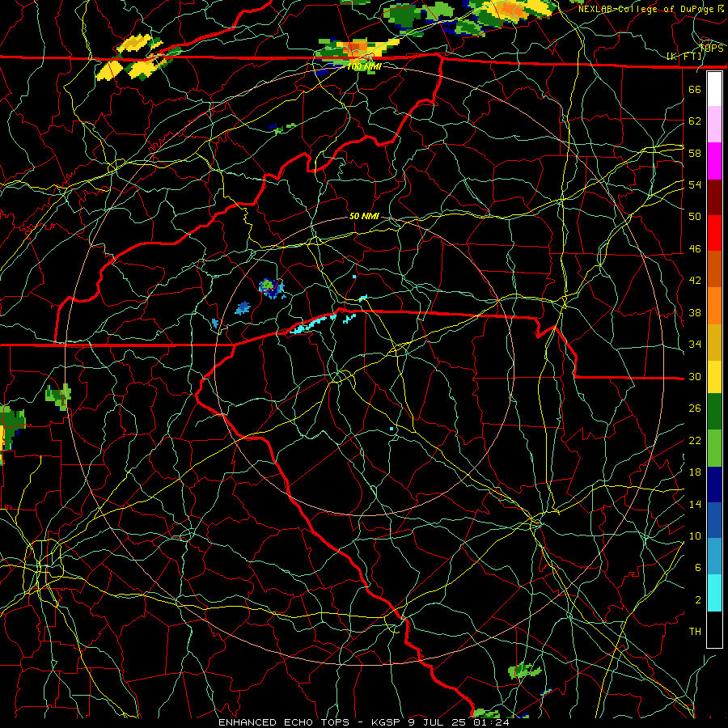This screenshot has width=728, height=728.
Task: Select the gold legend swatch
Action: (x=714, y=342)
